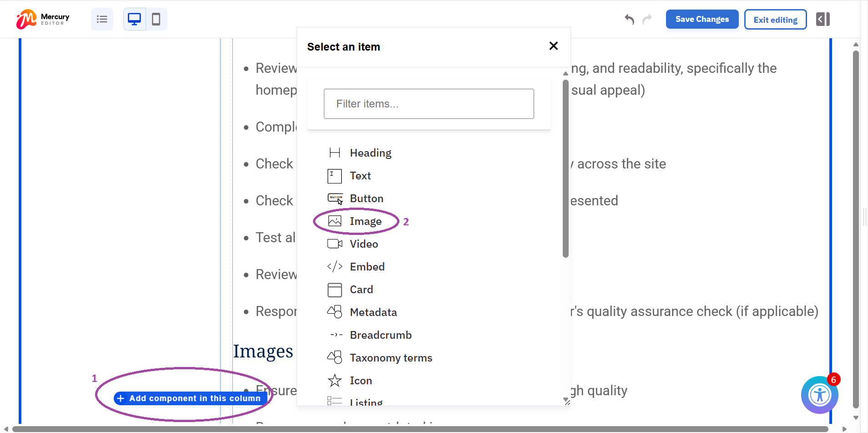
Task: Select the Taxonomy terms component
Action: click(391, 358)
